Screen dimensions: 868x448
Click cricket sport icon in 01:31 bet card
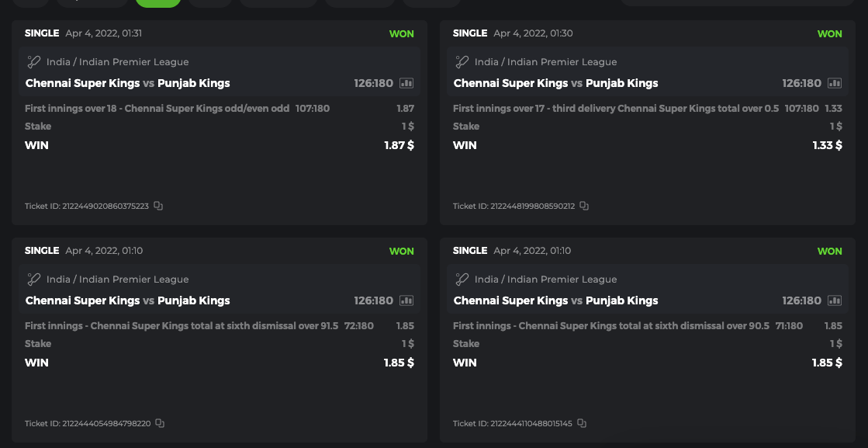34,62
